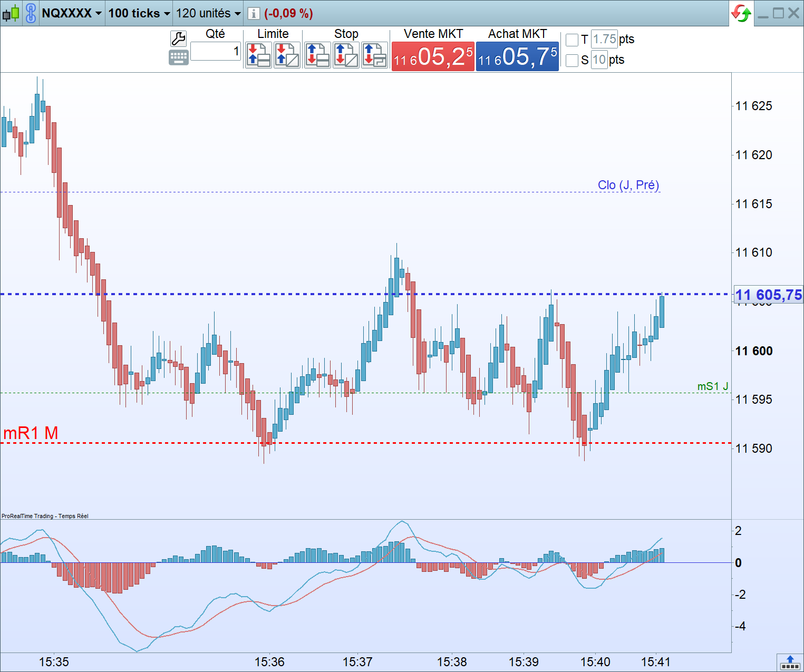804x672 pixels.
Task: Click the mR1 M resistance label
Action: click(x=31, y=433)
